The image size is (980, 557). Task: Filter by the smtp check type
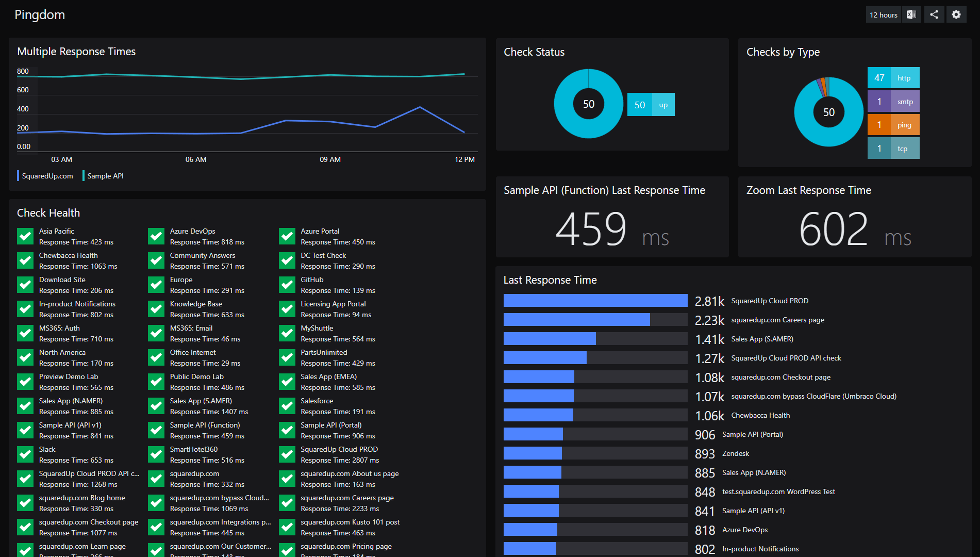893,102
